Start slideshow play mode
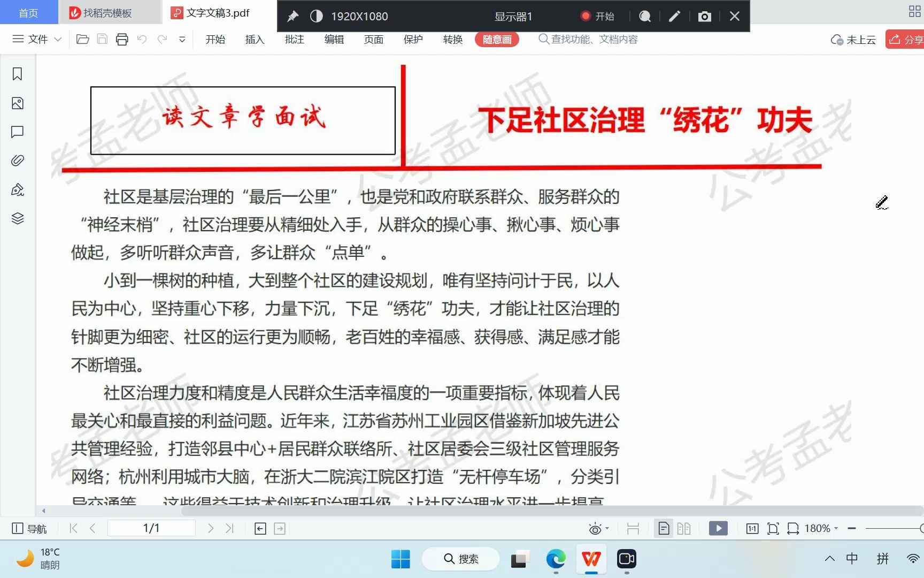 pyautogui.click(x=718, y=529)
